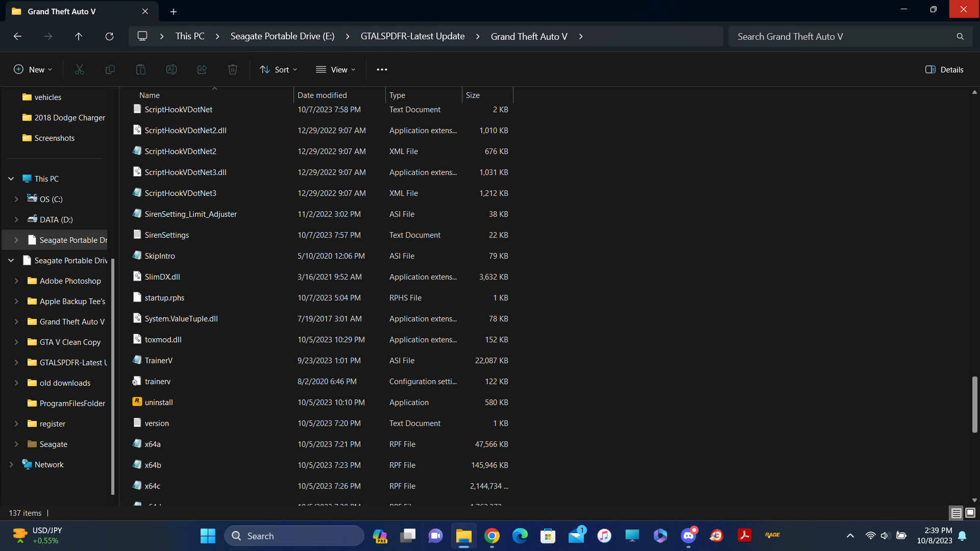Image resolution: width=980 pixels, height=551 pixels.
Task: Click the Delete trash can icon
Action: coord(233,69)
